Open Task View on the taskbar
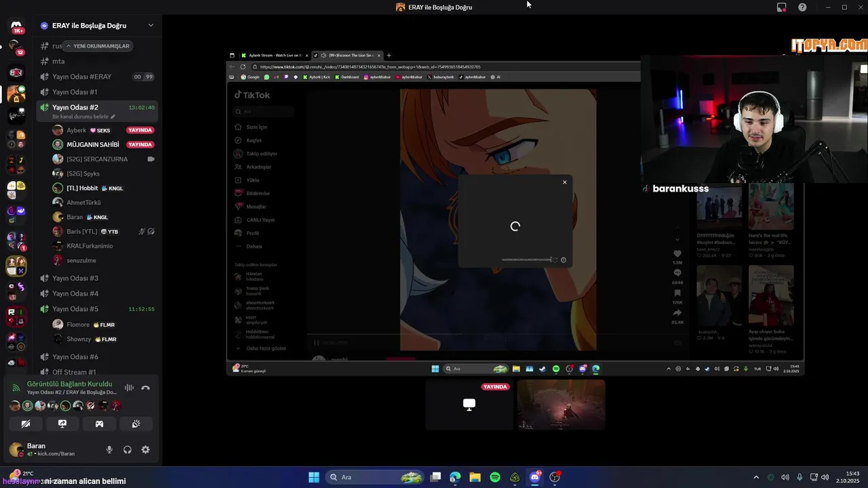 click(x=435, y=477)
